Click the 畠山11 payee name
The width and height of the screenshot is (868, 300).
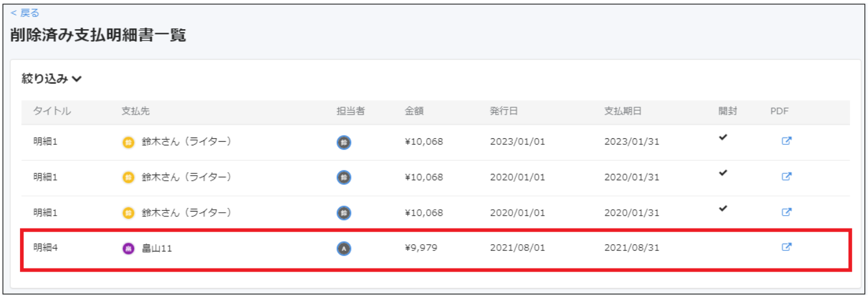[x=157, y=248]
